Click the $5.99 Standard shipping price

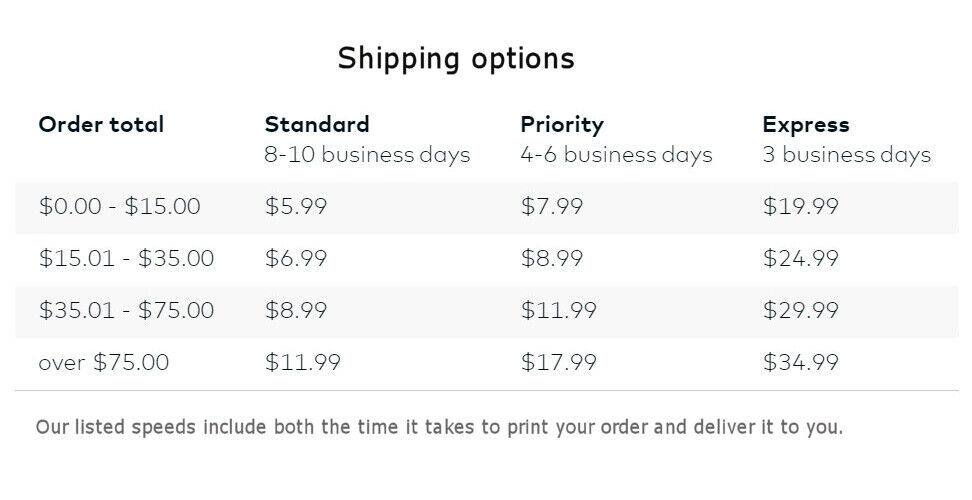(x=296, y=207)
